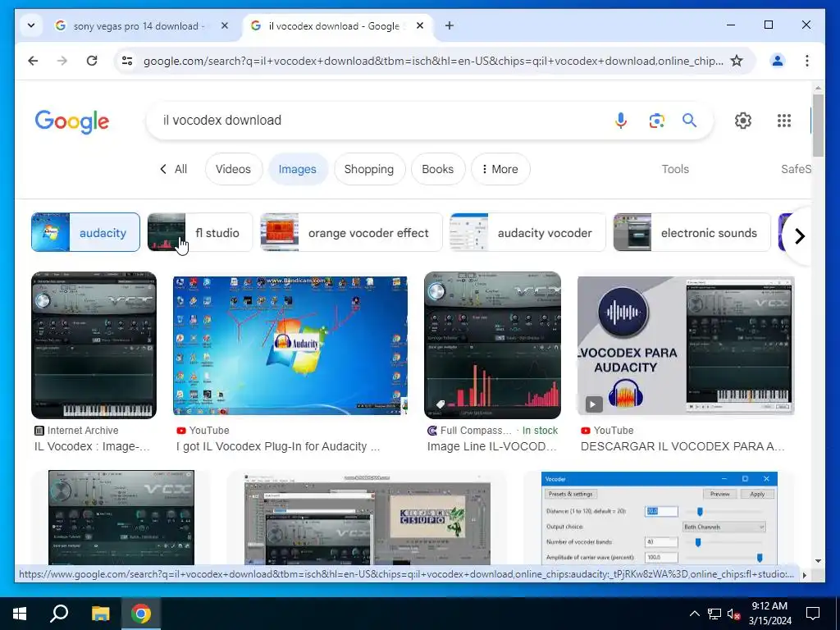Close the sony vegas pro 14 download tab

click(225, 25)
